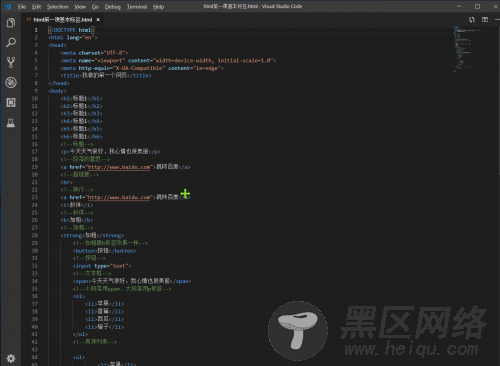Minimize the Visual Studio Code window
This screenshot has width=500, height=366.
point(459,6)
